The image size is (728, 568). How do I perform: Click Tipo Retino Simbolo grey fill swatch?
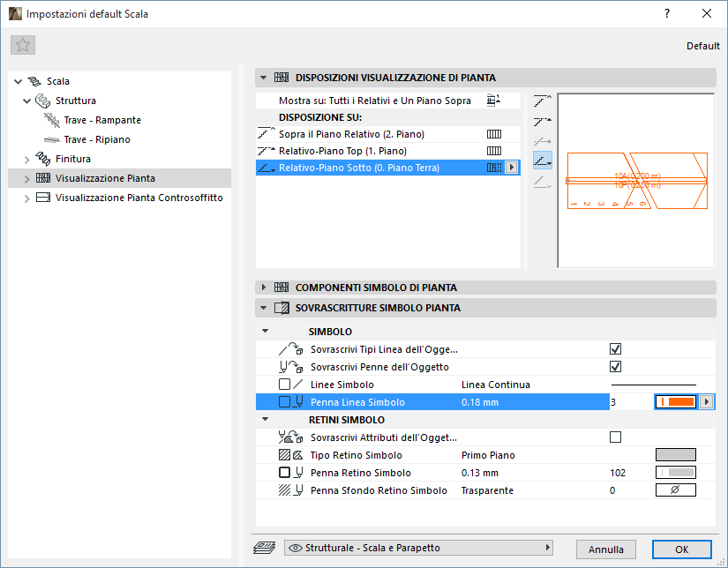[676, 455]
